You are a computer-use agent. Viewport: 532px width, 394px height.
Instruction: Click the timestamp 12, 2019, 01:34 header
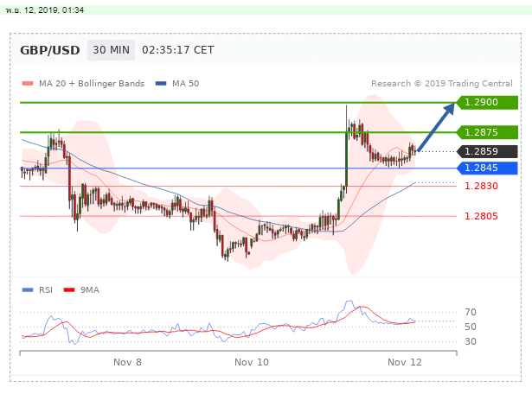(x=45, y=10)
